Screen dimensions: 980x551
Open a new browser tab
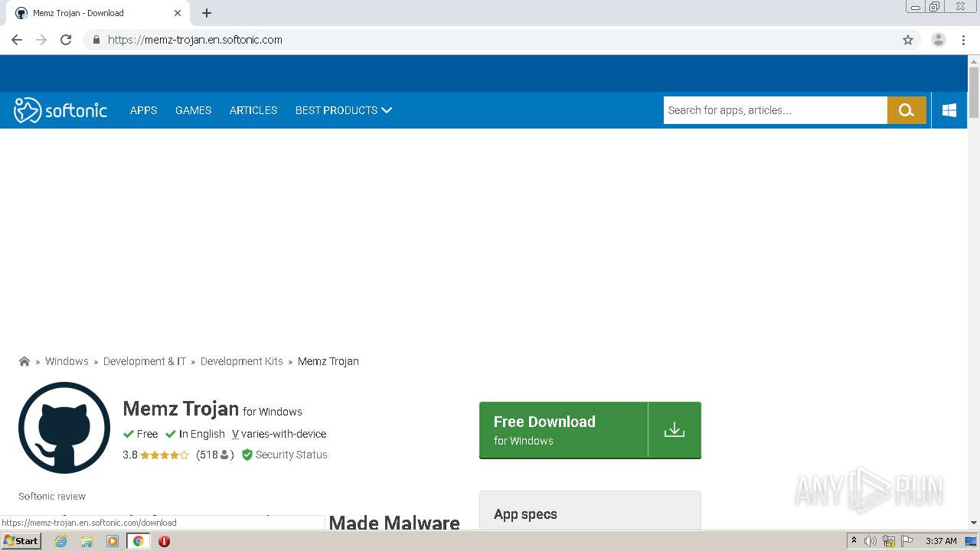click(x=207, y=13)
